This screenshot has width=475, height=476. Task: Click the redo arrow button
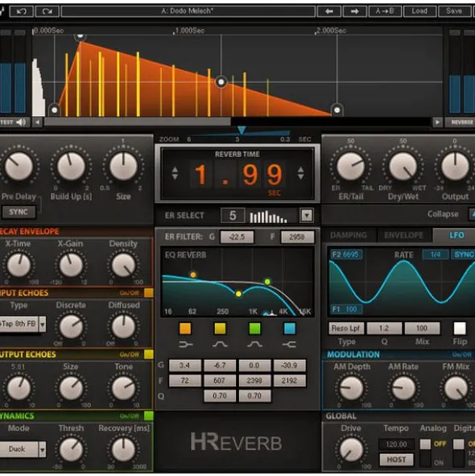click(x=47, y=11)
